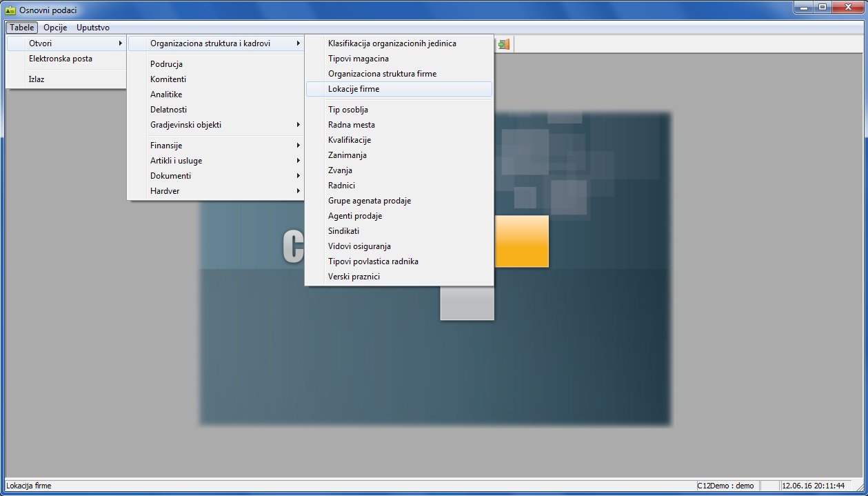Expand the Artikli i usluge submenu

tap(215, 161)
